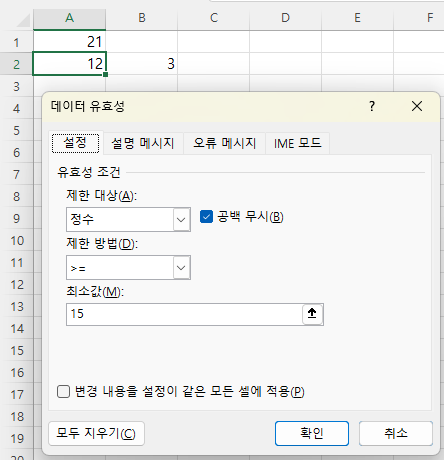Switch to the 설정 tab
This screenshot has height=460, width=444.
[x=75, y=143]
